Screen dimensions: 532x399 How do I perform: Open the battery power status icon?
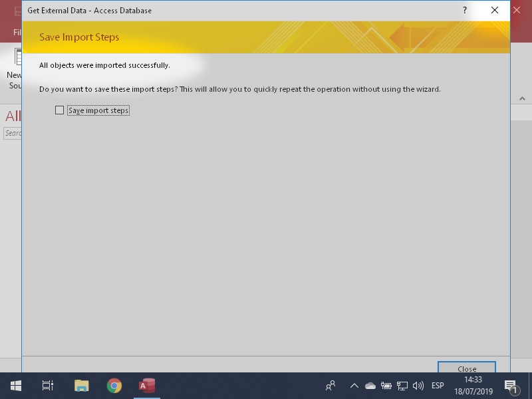tap(386, 386)
